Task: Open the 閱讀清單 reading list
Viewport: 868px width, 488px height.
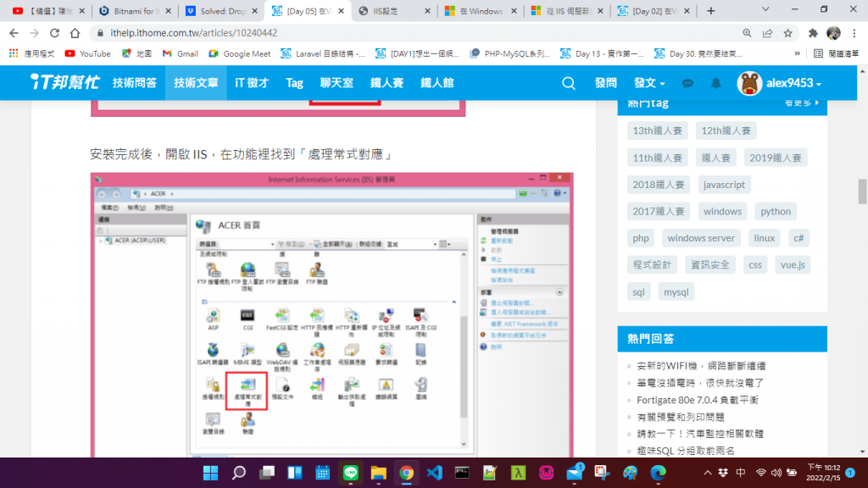Action: [x=836, y=53]
